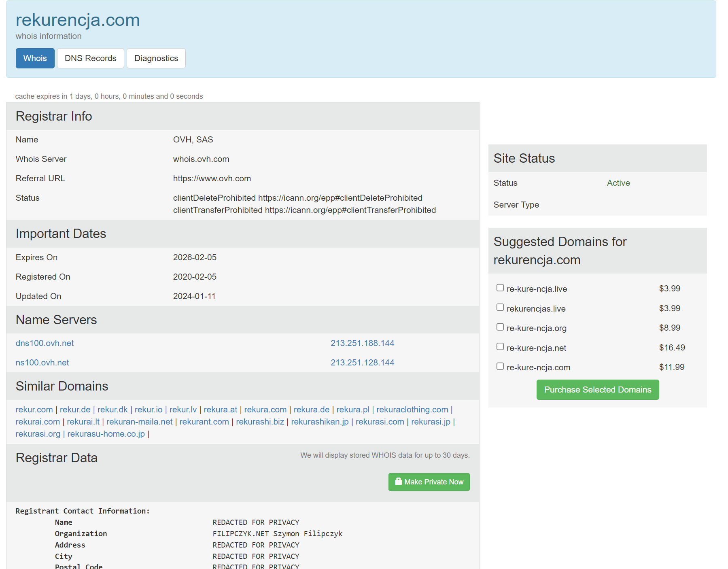
Task: Visit similar domain rekura.at
Action: tap(221, 410)
